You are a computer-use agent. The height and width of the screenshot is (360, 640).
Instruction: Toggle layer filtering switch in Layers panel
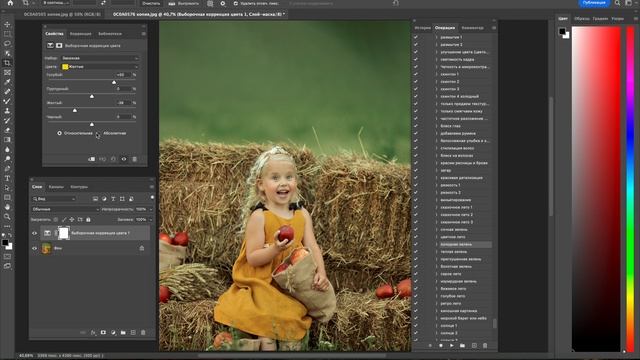(x=152, y=198)
